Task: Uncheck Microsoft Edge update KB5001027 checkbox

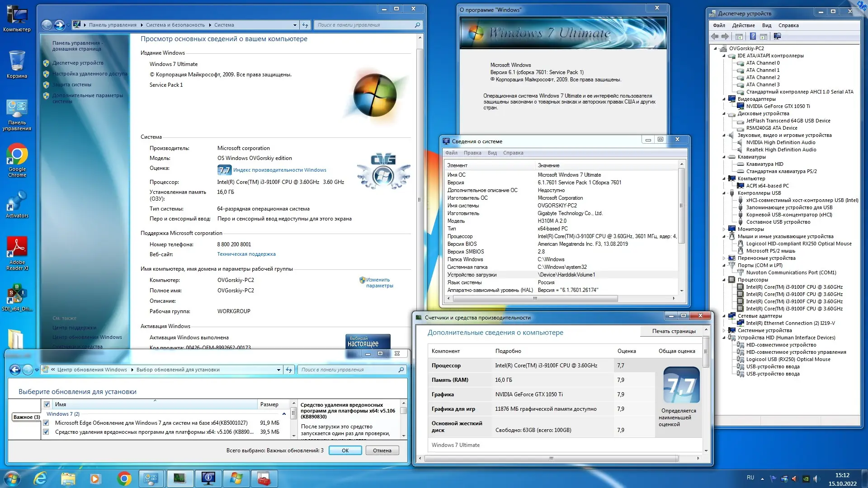Action: 46,423
